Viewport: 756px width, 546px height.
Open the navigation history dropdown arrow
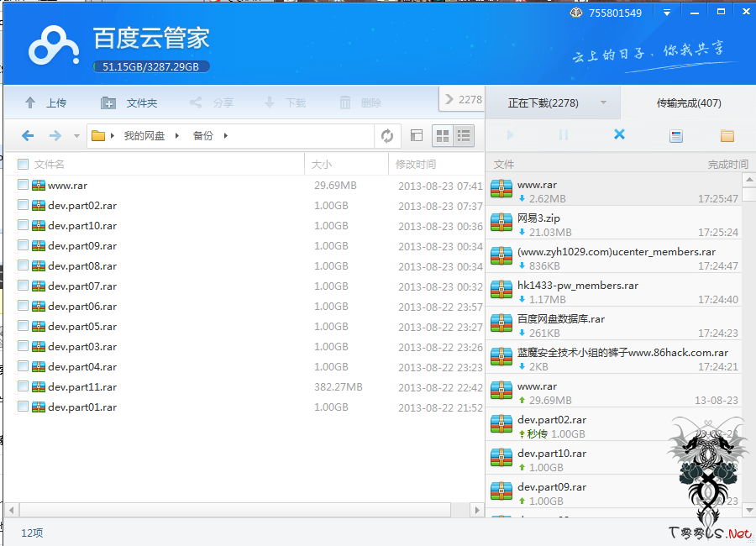[x=76, y=136]
